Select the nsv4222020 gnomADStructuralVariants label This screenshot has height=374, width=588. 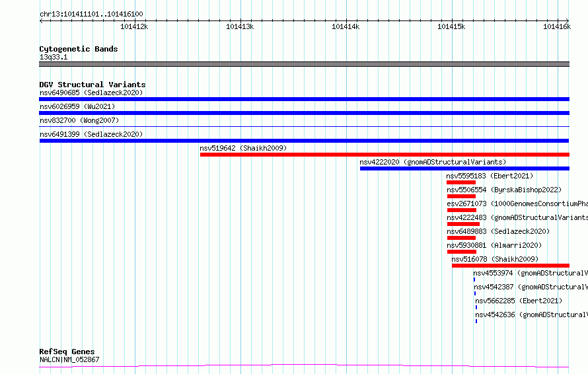[433, 162]
